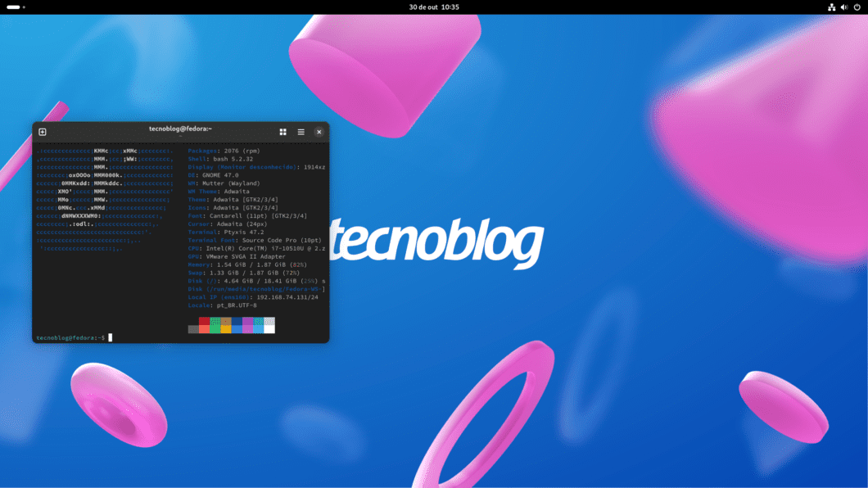Image resolution: width=868 pixels, height=488 pixels.
Task: Click the power icon in the top bar
Action: (x=857, y=7)
